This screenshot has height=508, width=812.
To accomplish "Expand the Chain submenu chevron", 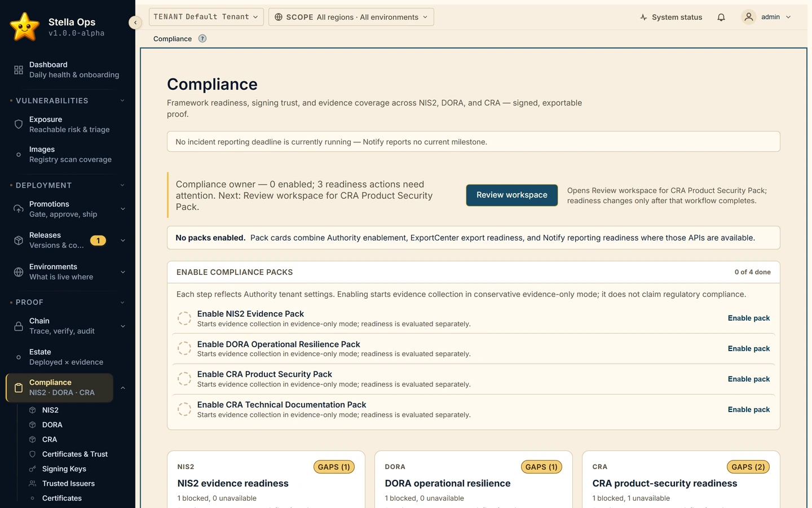I will point(123,326).
